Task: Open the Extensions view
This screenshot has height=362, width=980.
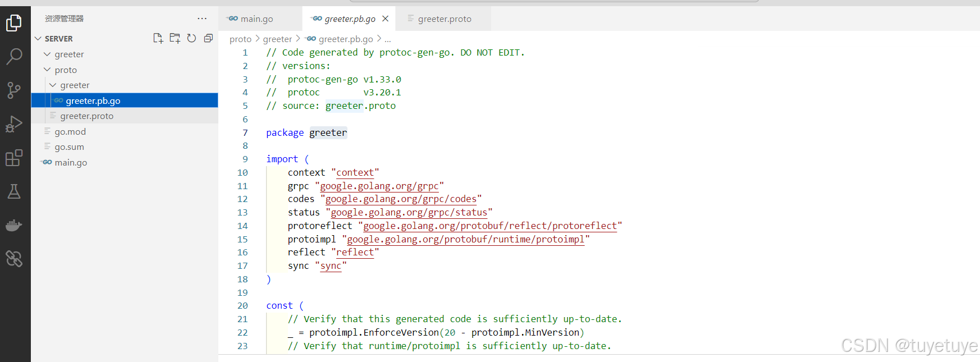Action: (14, 158)
